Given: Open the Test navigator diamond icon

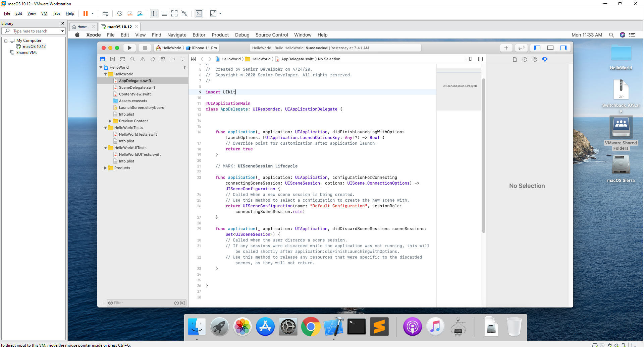Looking at the screenshot, I should (x=153, y=59).
